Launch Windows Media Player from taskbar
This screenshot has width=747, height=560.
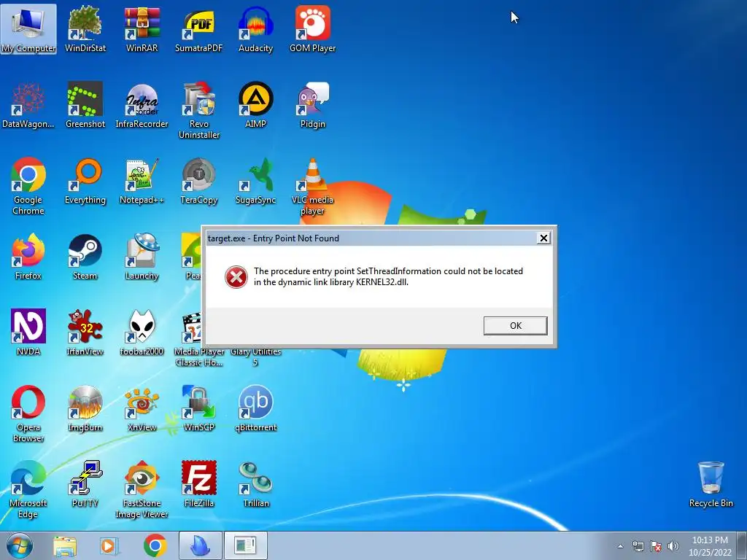click(x=109, y=545)
